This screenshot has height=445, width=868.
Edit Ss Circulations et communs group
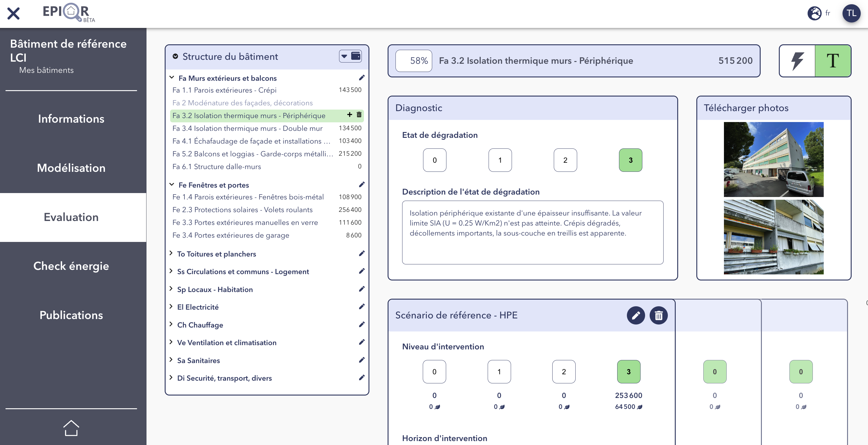click(362, 271)
